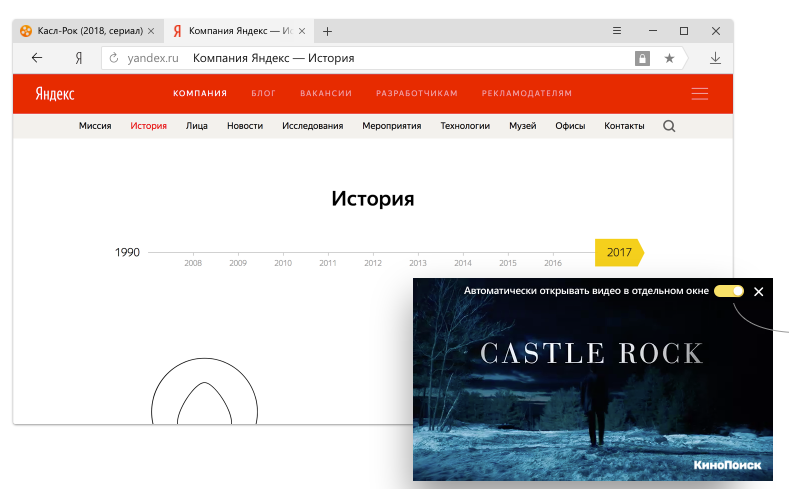Image resolution: width=789 pixels, height=489 pixels.
Task: Close the Компания Яндекс tab
Action: coord(302,31)
